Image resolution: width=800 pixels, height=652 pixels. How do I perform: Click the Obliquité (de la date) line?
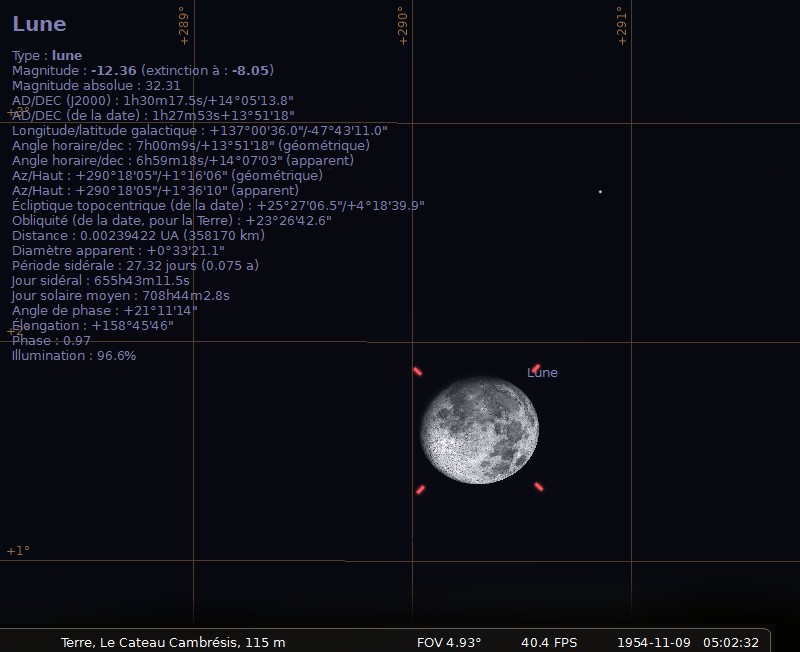click(172, 220)
